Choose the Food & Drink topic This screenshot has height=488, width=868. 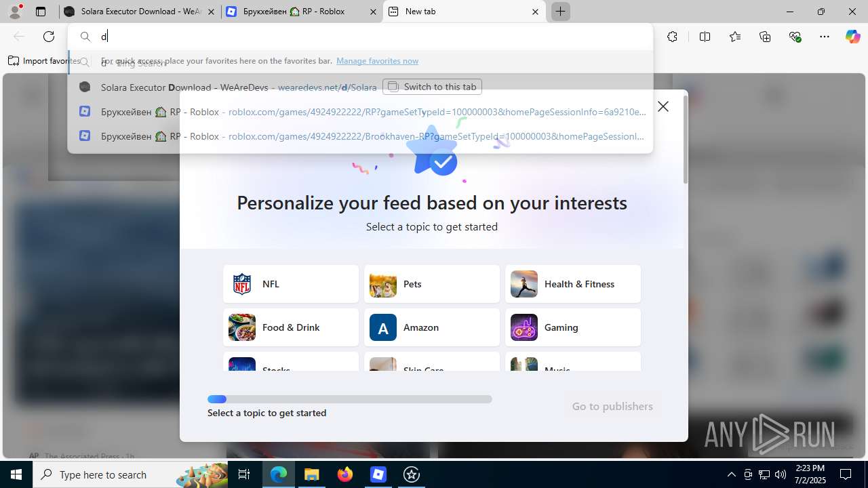291,327
